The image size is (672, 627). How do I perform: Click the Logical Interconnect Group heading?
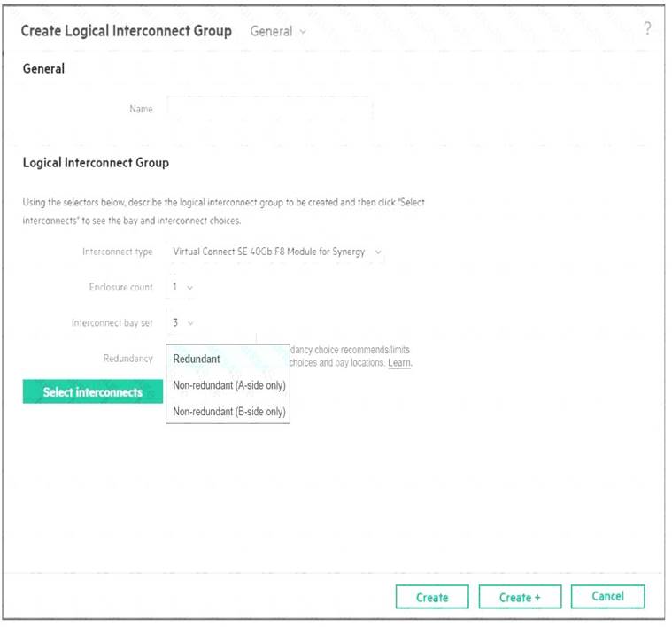click(96, 162)
